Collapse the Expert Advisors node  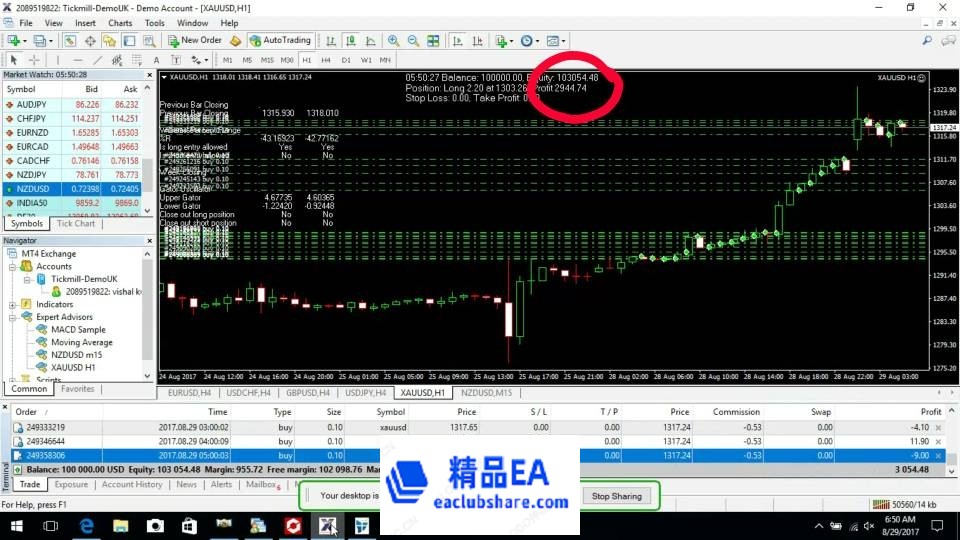coord(12,317)
